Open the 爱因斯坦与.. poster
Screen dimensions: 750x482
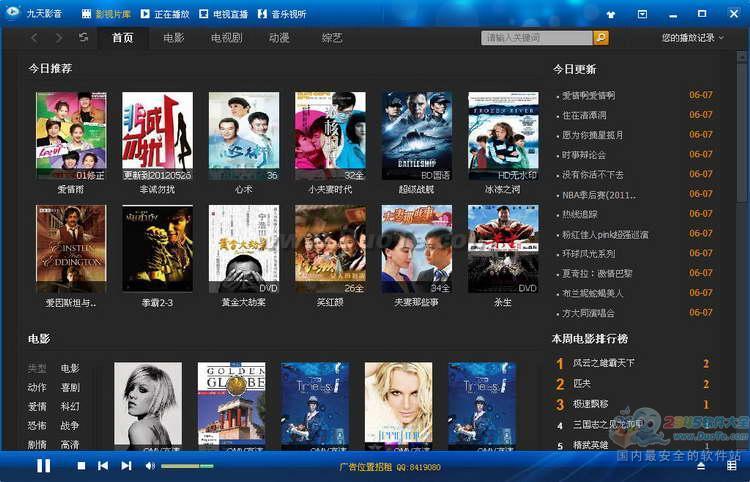[x=71, y=249]
